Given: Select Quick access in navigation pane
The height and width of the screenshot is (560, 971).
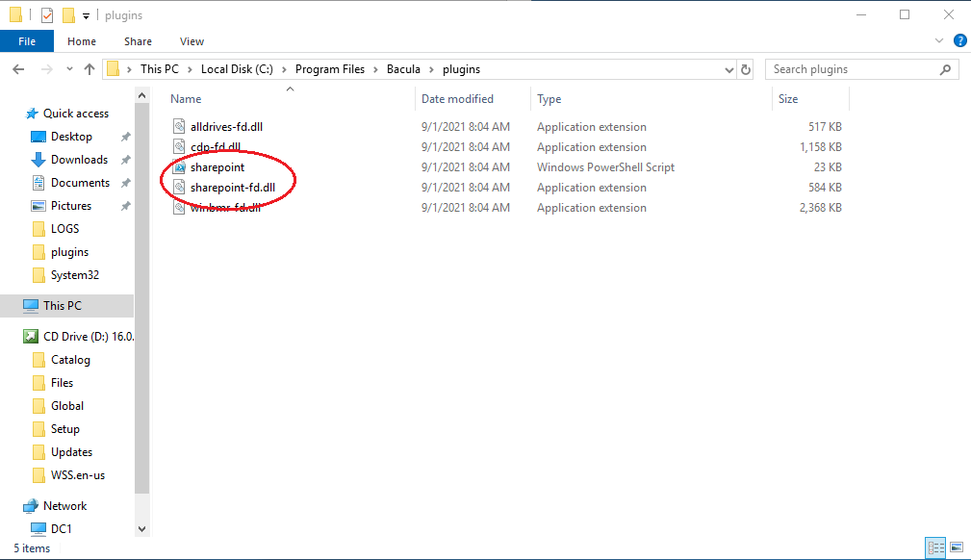Looking at the screenshot, I should [76, 114].
